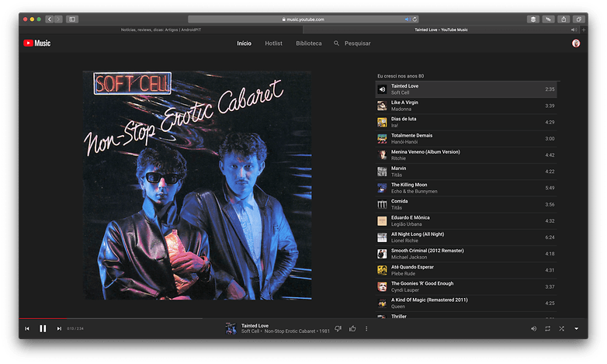Skip to next track
This screenshot has height=364, width=607.
point(59,328)
